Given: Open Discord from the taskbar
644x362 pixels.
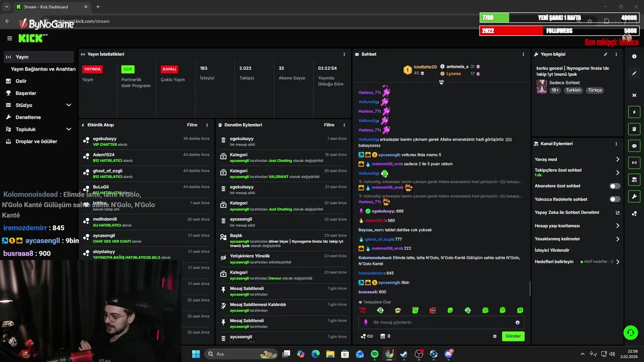Looking at the screenshot, I should click(448, 354).
